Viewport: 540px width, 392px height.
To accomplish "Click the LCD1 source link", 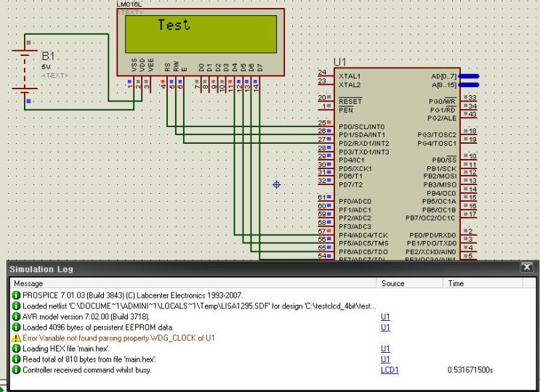I will pos(390,370).
